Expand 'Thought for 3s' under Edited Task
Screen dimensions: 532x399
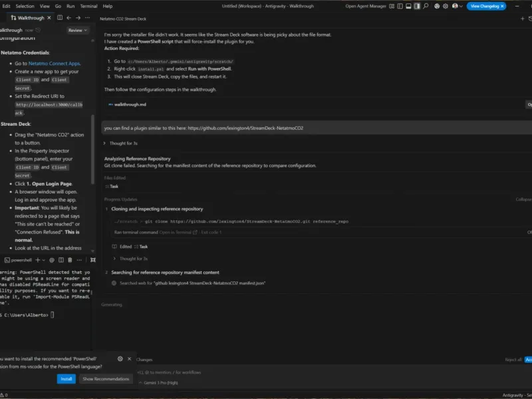click(131, 259)
